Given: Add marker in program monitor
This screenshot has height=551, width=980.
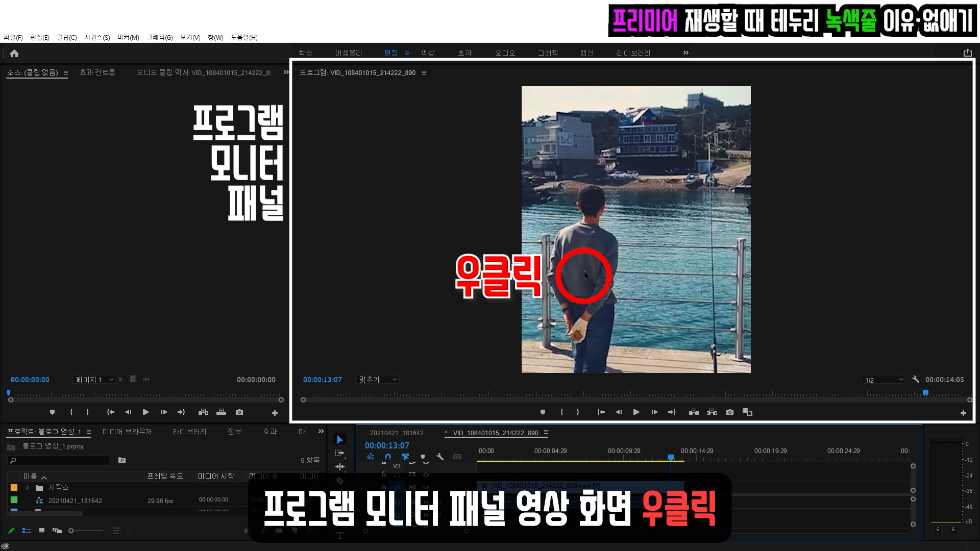Looking at the screenshot, I should click(543, 412).
